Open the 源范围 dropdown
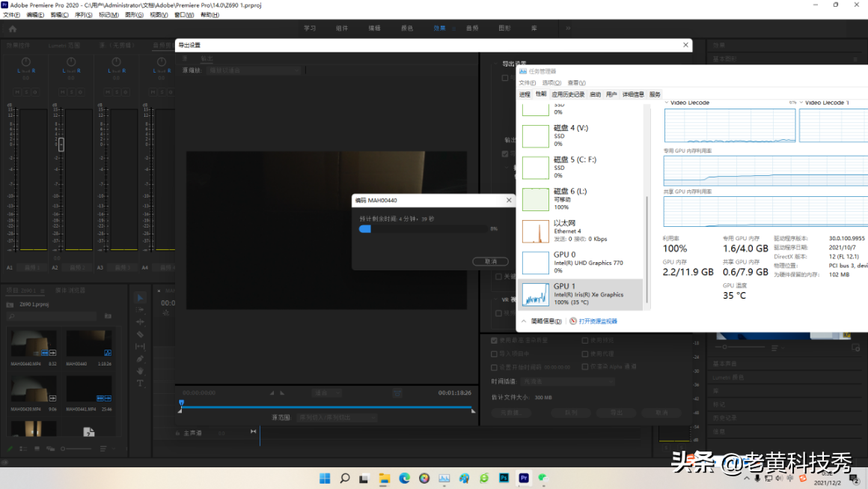868x489 pixels. (x=337, y=418)
